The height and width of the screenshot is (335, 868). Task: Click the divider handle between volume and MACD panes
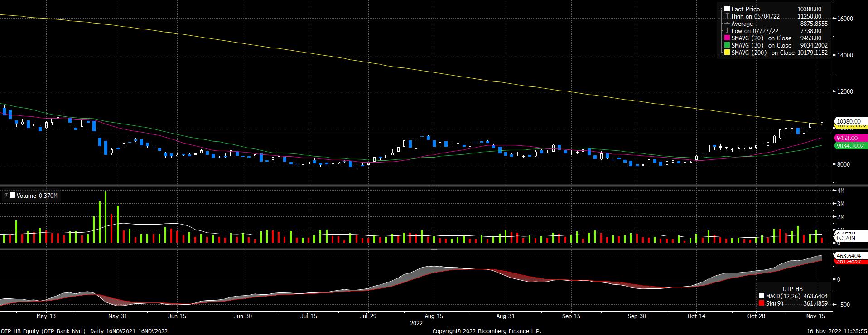pos(434,249)
